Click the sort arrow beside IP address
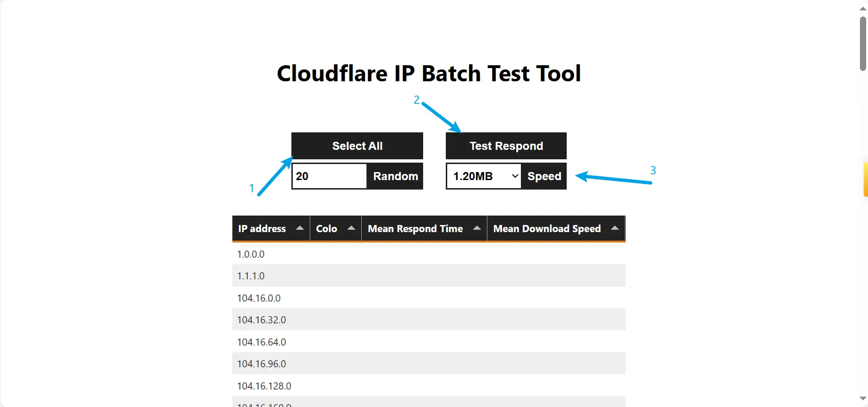Viewport: 868px width, 407px height. click(x=299, y=228)
